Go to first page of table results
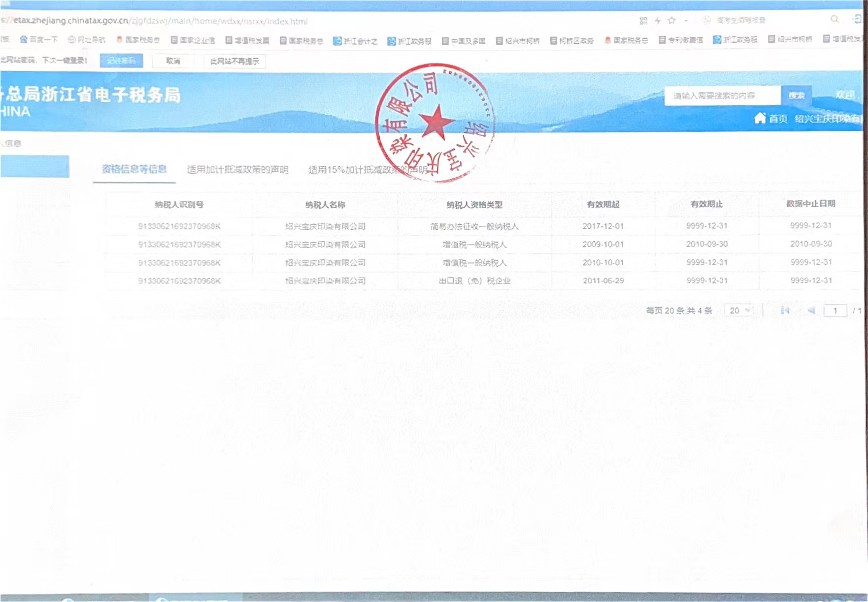The height and width of the screenshot is (602, 868). coord(785,310)
